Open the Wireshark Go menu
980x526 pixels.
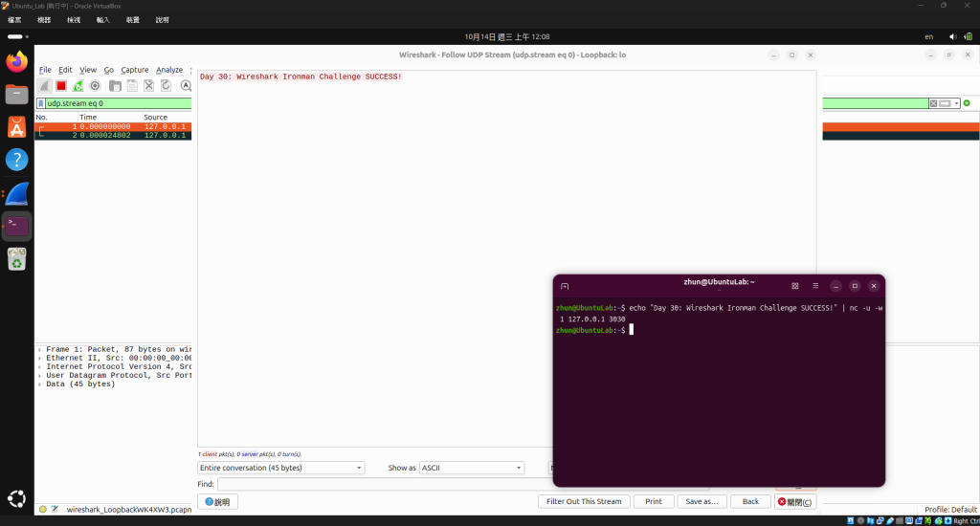109,70
